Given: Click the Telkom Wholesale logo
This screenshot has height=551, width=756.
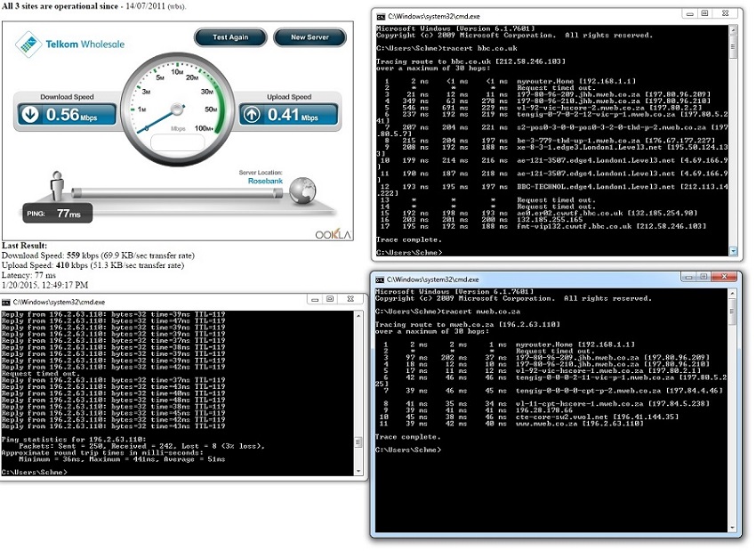Looking at the screenshot, I should [71, 44].
